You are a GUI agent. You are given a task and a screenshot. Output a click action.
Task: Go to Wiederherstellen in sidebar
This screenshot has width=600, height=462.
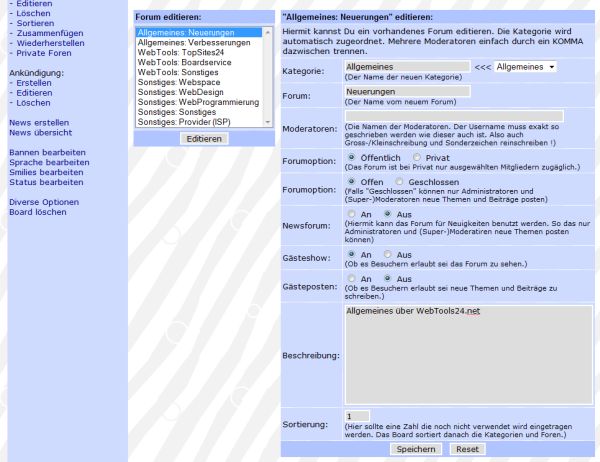click(50, 43)
